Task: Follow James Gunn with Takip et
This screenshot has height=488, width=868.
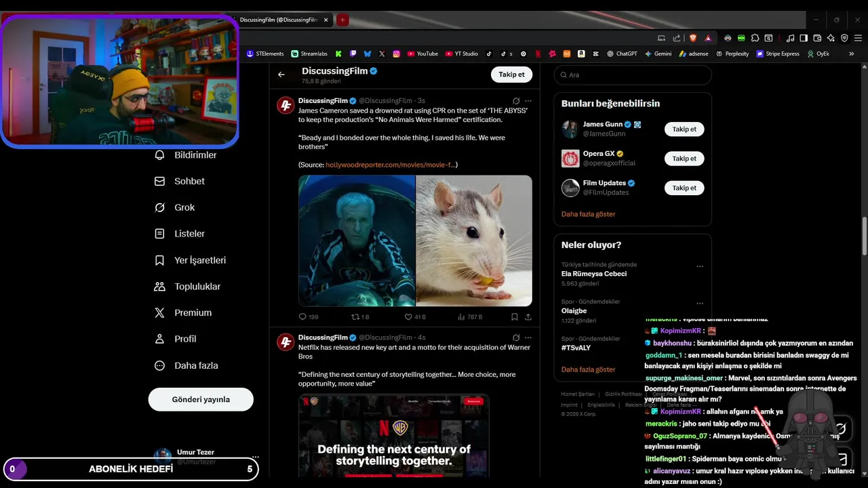Action: tap(684, 129)
